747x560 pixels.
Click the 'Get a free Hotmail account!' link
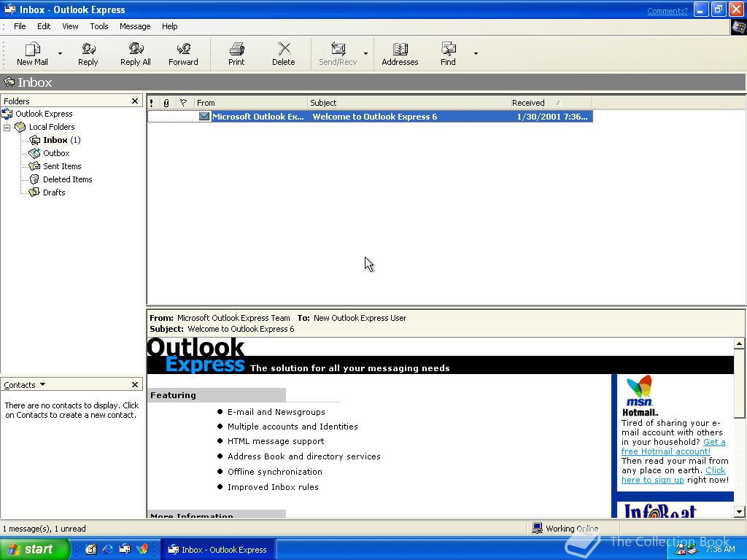pyautogui.click(x=673, y=447)
